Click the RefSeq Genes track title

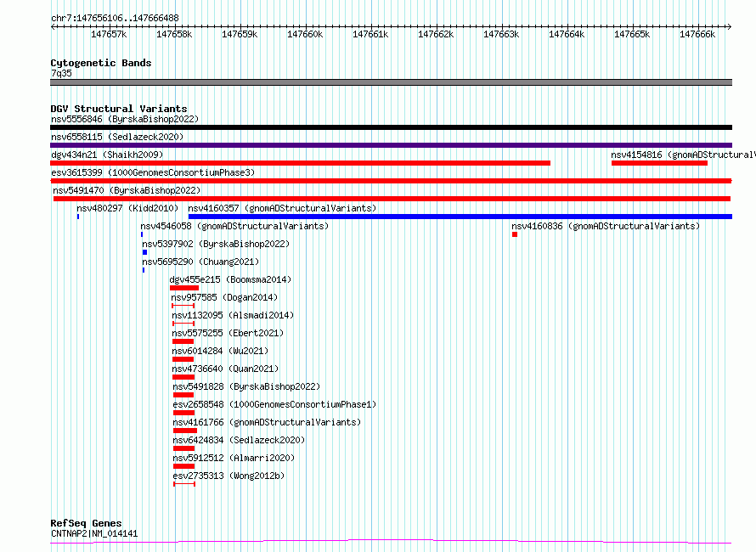pyautogui.click(x=86, y=523)
